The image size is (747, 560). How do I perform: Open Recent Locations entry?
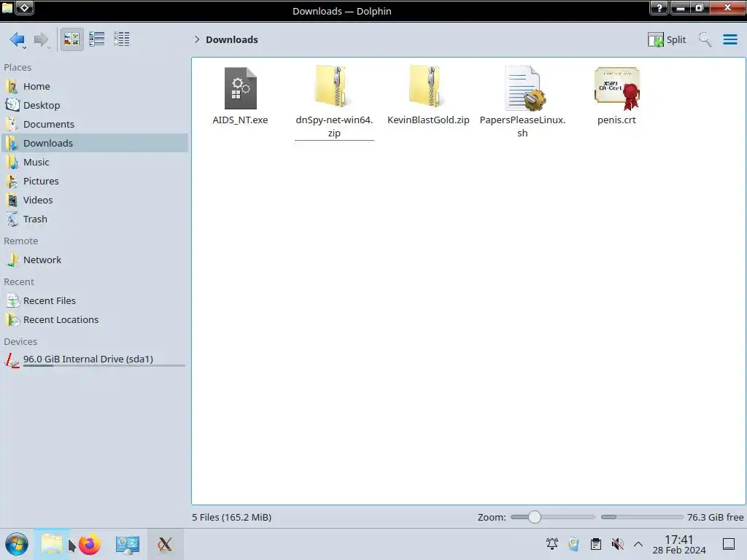94,320
